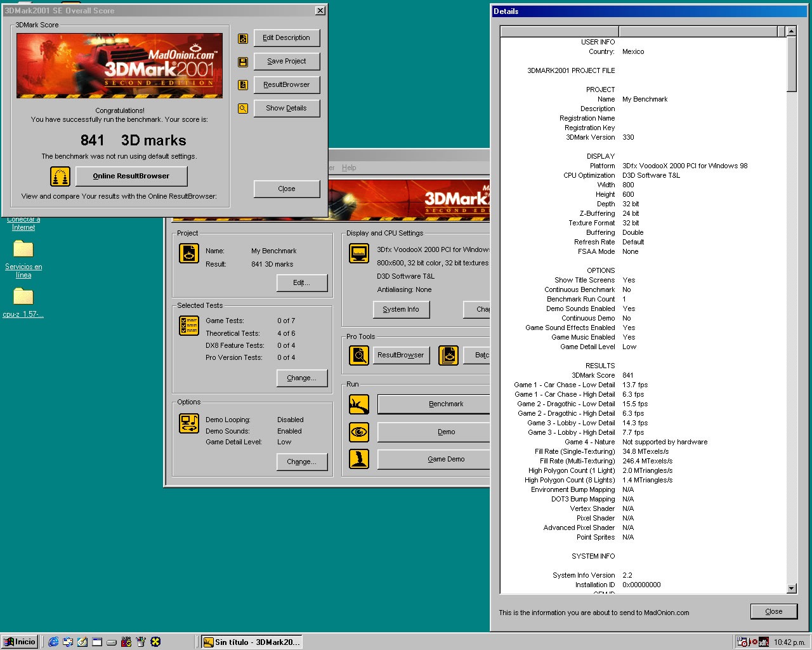Viewport: 812px width, 650px height.
Task: Click Change... under Selected Tests
Action: 302,378
